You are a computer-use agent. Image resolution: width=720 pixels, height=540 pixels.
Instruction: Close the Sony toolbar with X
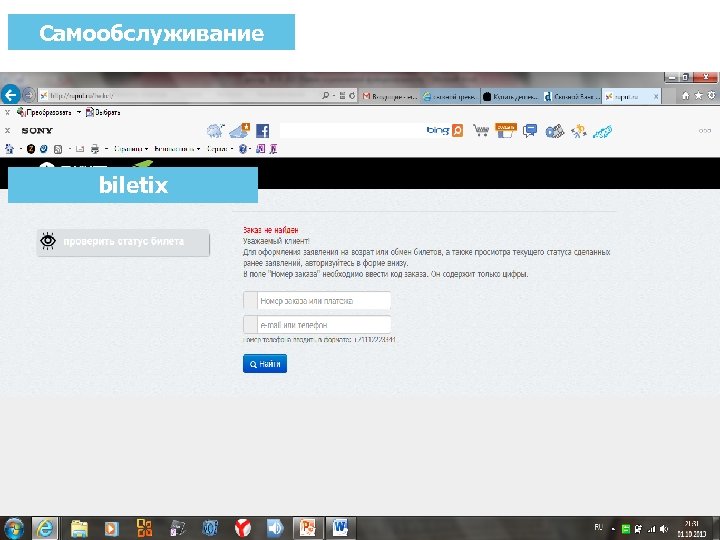click(7, 131)
